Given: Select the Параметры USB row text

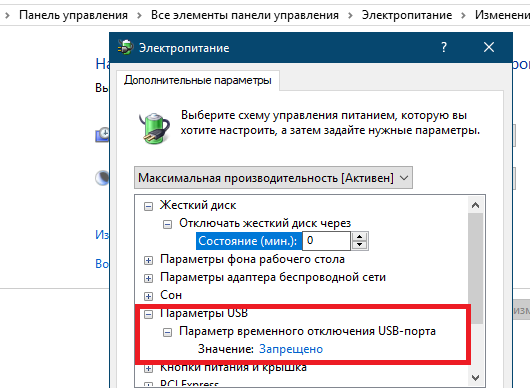Looking at the screenshot, I should (204, 313).
